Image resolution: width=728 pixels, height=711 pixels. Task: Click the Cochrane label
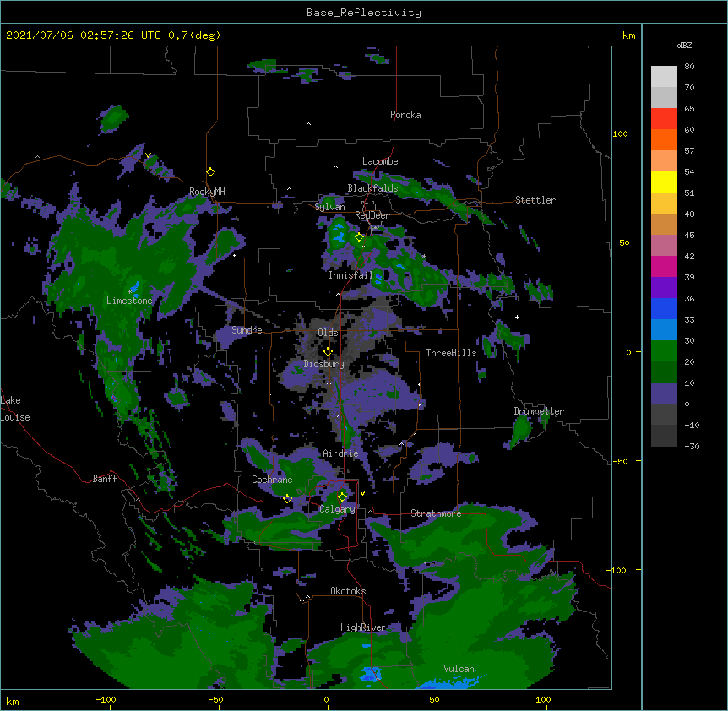click(272, 480)
